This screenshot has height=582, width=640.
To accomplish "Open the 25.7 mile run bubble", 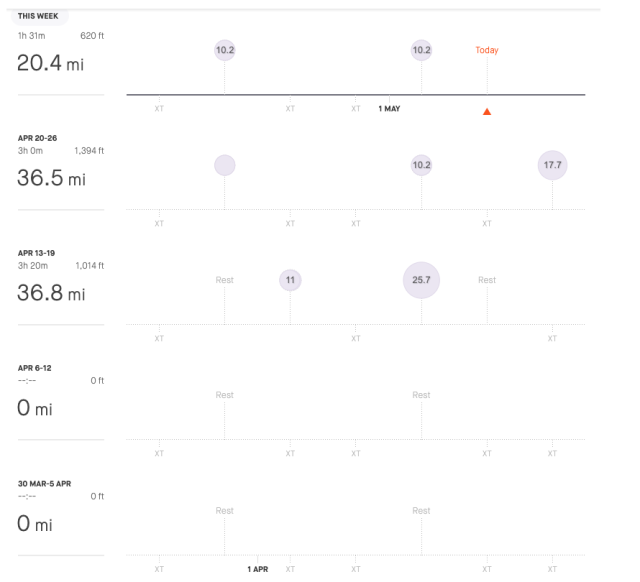I will [x=421, y=280].
